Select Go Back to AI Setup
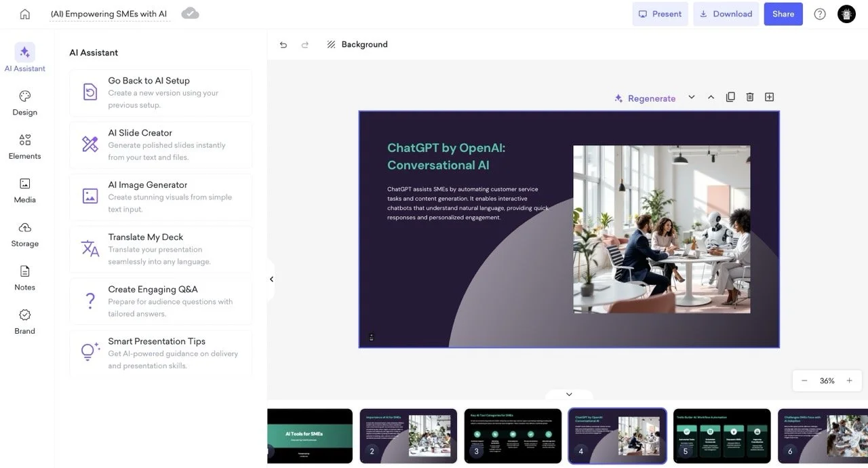Screen dimensions: 868x468 coord(161,92)
